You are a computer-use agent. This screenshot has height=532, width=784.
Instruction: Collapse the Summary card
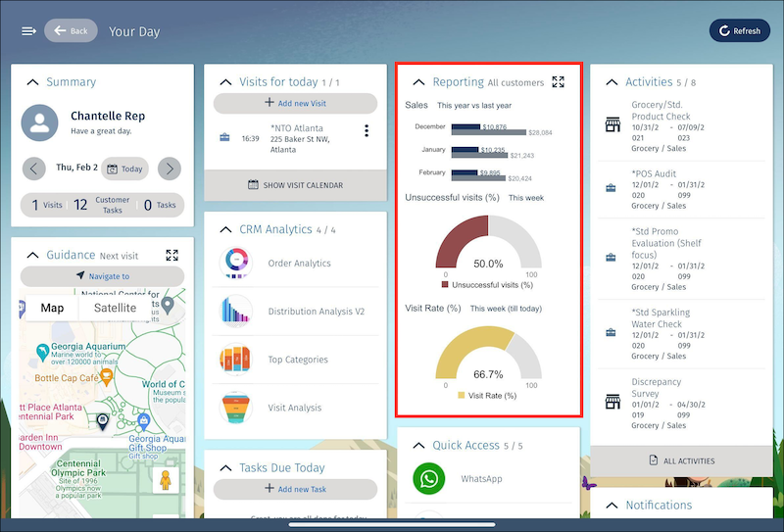click(32, 82)
